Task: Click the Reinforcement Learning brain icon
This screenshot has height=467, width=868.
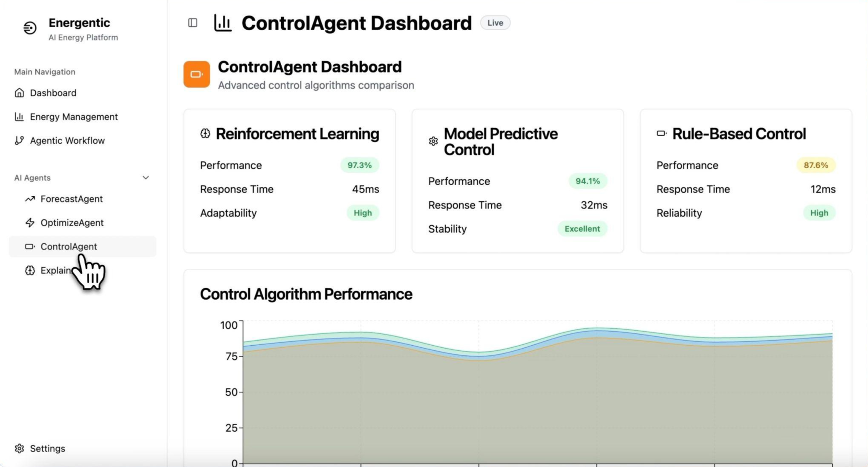Action: (205, 134)
